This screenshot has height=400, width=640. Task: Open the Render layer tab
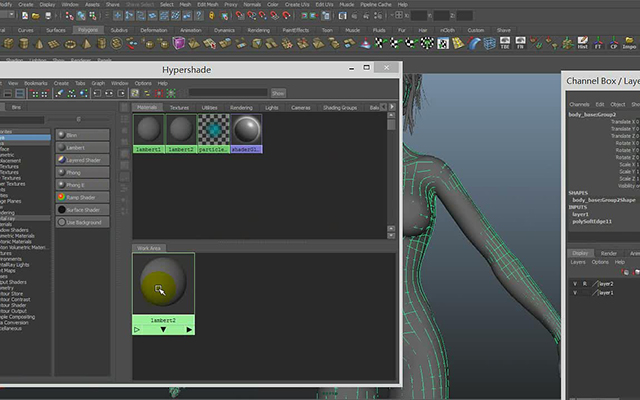point(608,253)
